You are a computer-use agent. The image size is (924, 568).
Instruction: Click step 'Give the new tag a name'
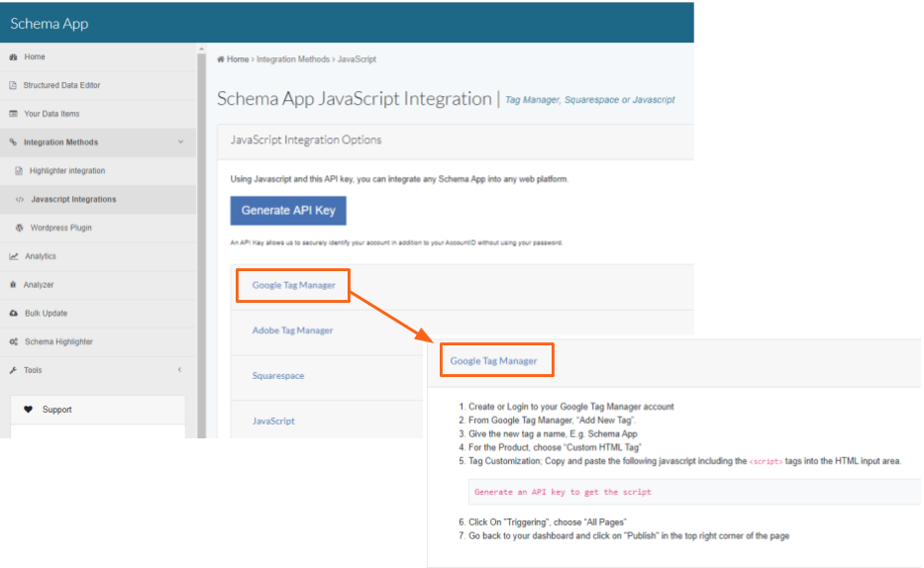553,433
